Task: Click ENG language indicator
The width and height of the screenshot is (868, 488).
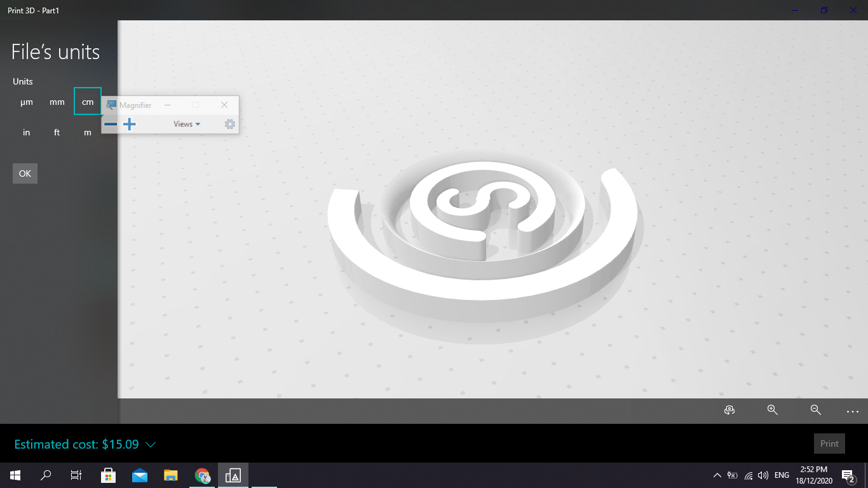Action: point(782,475)
